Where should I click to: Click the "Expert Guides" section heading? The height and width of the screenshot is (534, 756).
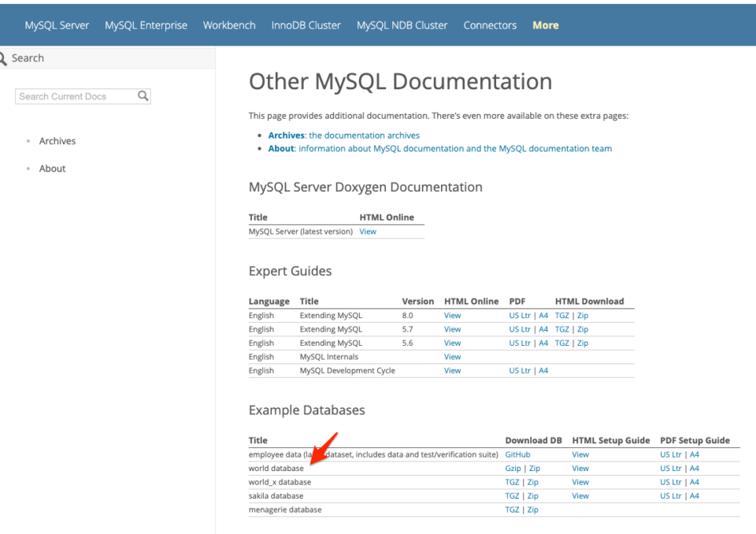[x=291, y=271]
